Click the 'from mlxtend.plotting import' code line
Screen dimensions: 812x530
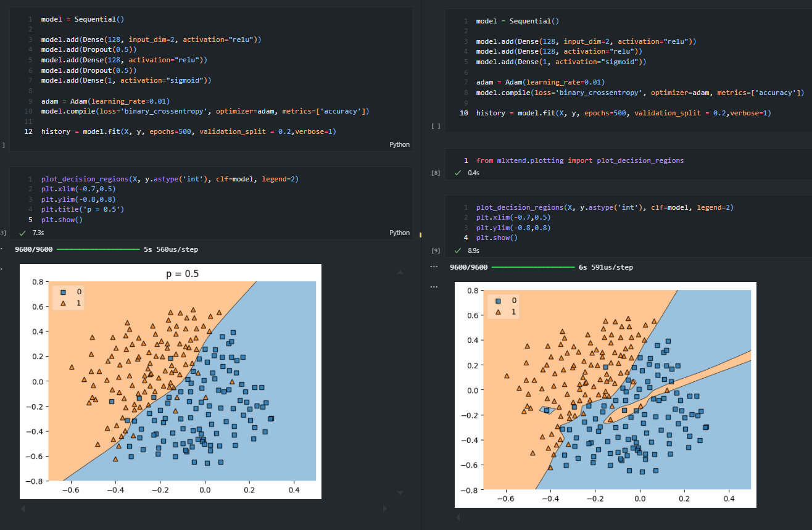[580, 160]
